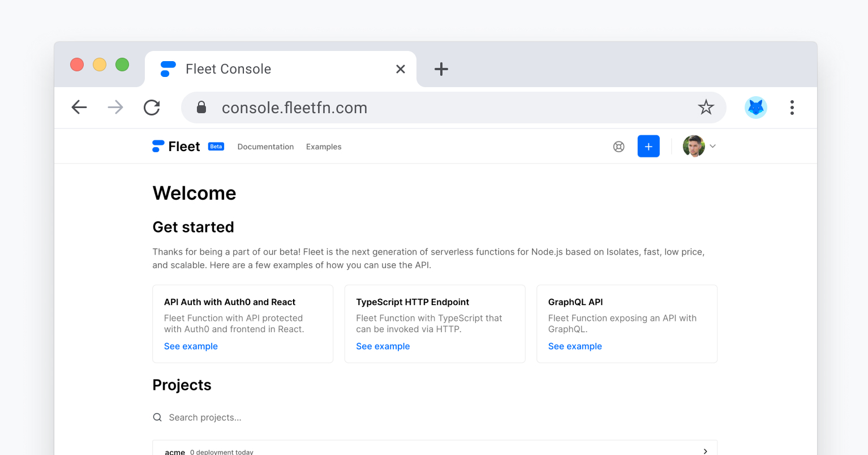The width and height of the screenshot is (868, 455).
Task: Click the user avatar photo
Action: (x=693, y=146)
